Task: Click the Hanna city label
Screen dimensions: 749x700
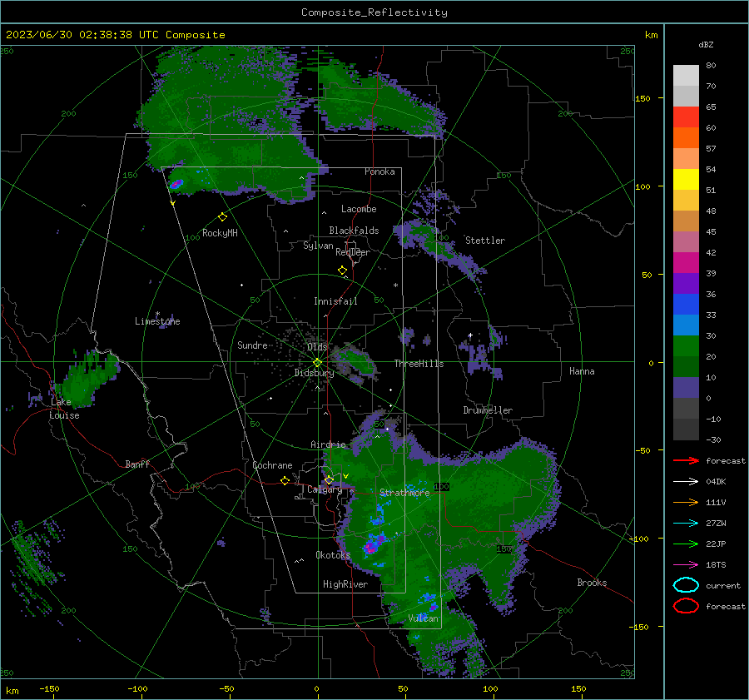Action: coord(582,371)
